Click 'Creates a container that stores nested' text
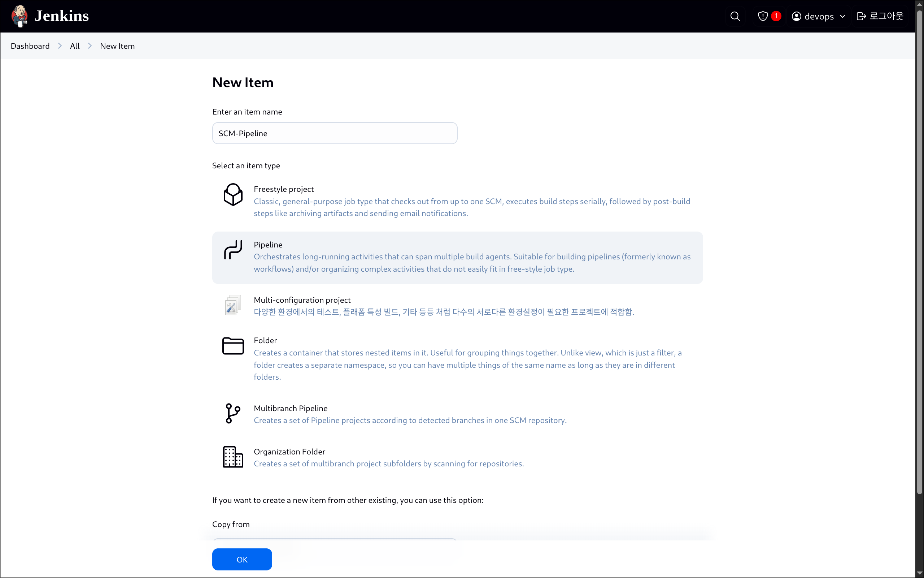The image size is (924, 578). click(468, 365)
